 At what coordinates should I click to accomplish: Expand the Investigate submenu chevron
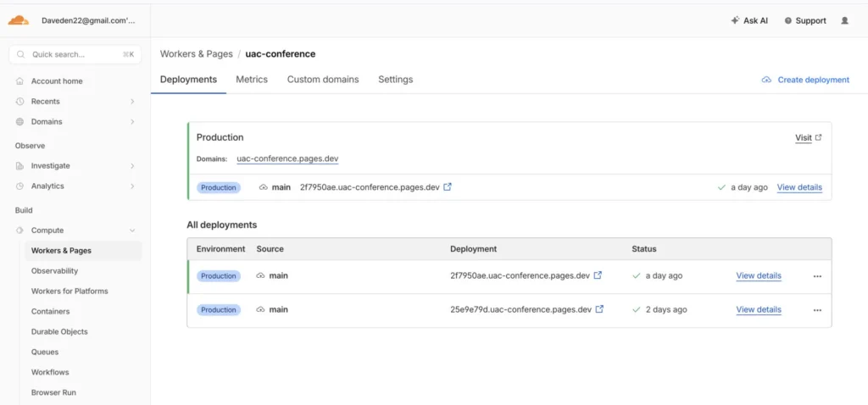132,166
